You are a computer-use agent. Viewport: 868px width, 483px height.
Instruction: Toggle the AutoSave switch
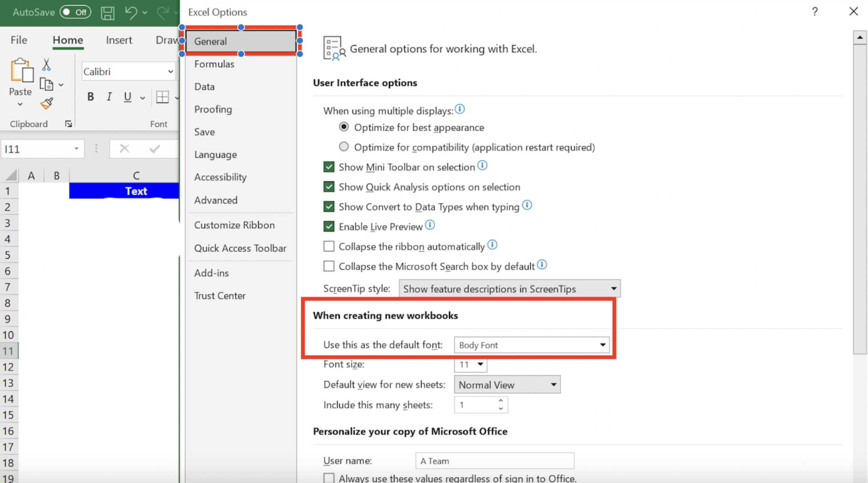tap(75, 12)
